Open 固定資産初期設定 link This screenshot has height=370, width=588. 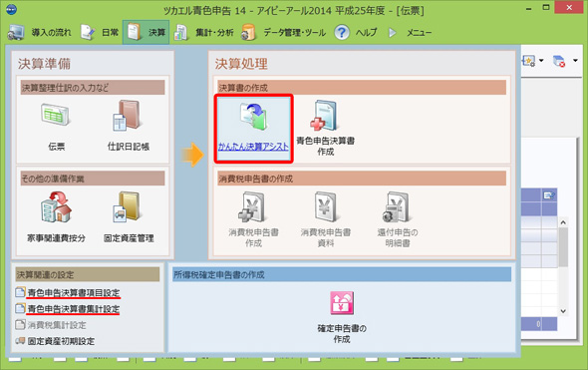(x=61, y=341)
